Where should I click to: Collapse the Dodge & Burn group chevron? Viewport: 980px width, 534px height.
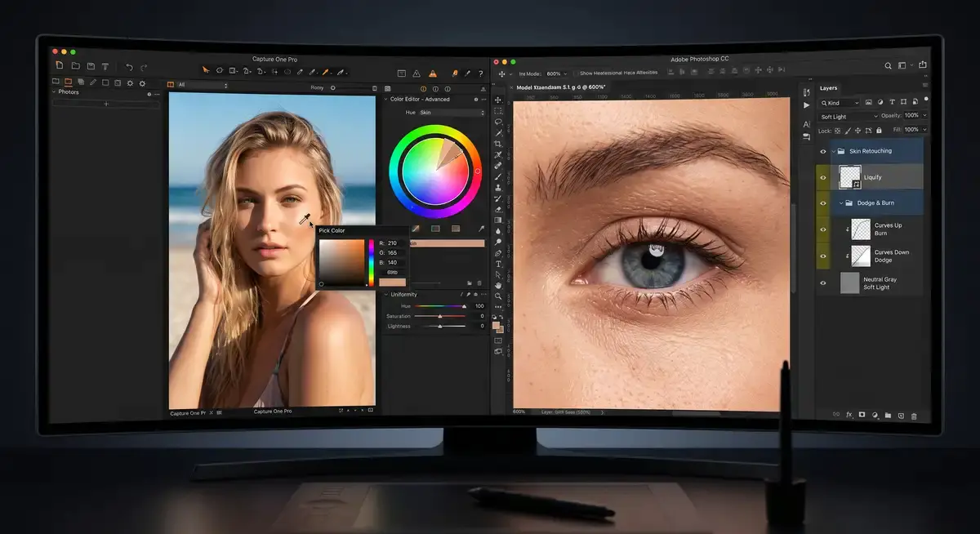coord(841,202)
